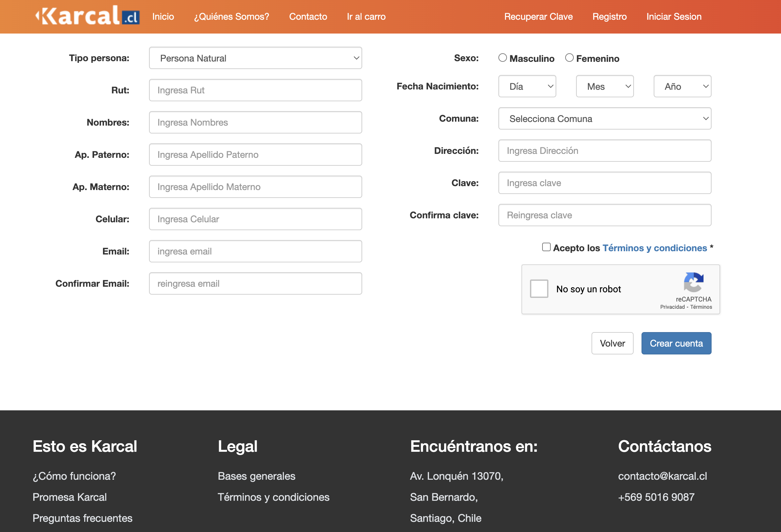
Task: Focus the Ingresa clave password field
Action: tap(605, 183)
